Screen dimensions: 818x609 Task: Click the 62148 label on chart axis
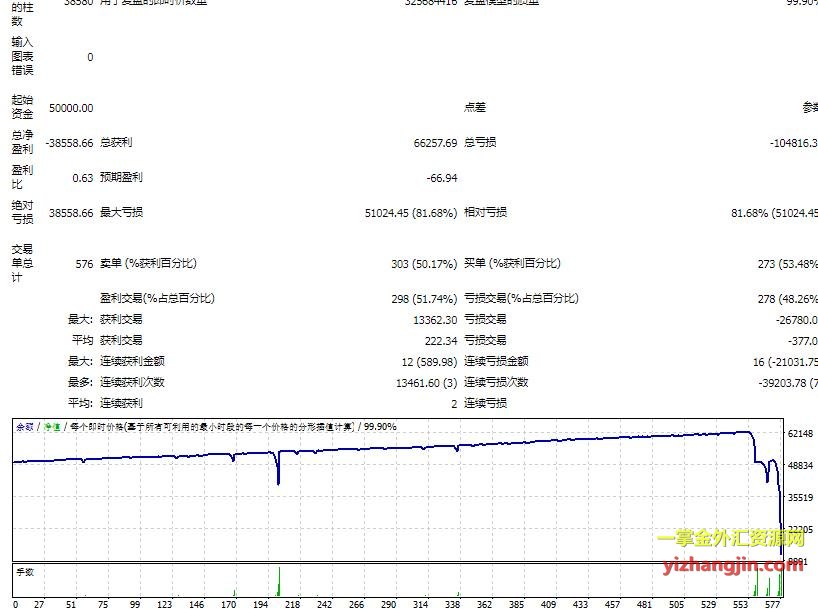pyautogui.click(x=801, y=434)
